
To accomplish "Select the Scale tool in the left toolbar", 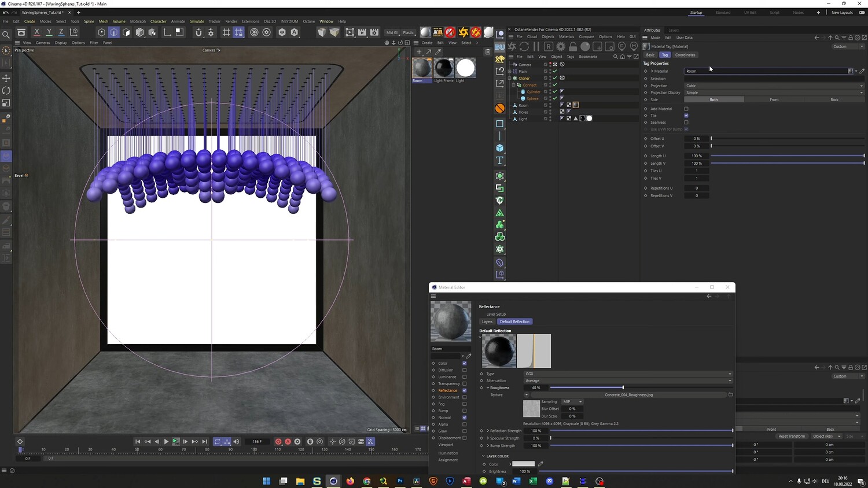I will click(x=6, y=103).
